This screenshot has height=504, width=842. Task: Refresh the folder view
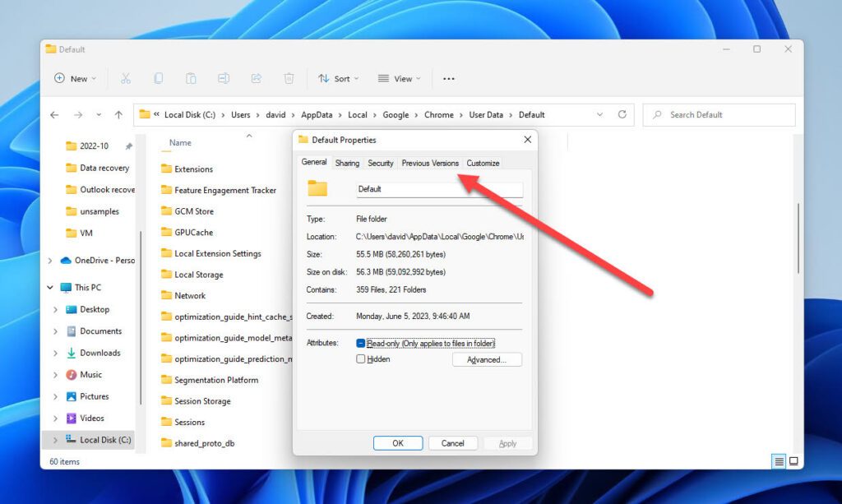[624, 114]
